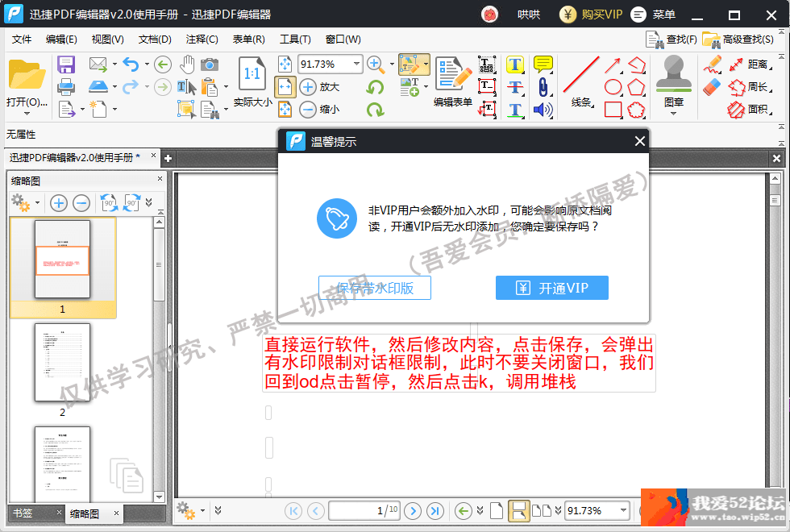Click the printer icon in toolbar
This screenshot has width=790, height=532.
[66, 87]
